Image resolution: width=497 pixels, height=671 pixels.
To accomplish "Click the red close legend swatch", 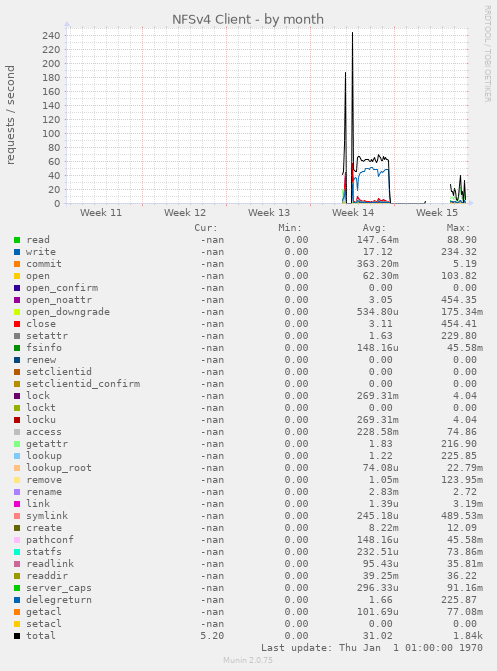I will tap(17, 324).
